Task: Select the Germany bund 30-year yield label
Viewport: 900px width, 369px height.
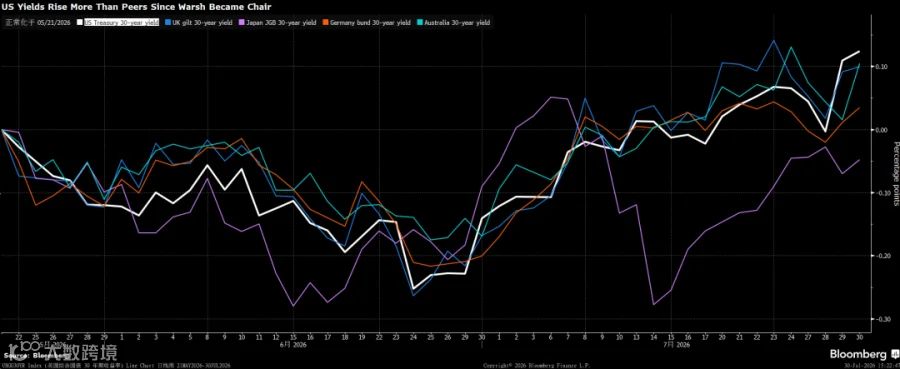Action: click(369, 22)
